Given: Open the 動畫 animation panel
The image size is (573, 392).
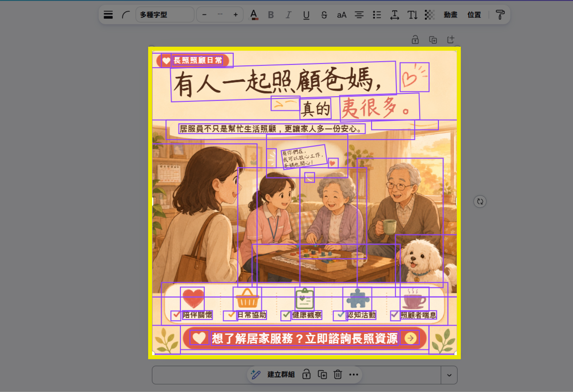Looking at the screenshot, I should click(x=450, y=15).
